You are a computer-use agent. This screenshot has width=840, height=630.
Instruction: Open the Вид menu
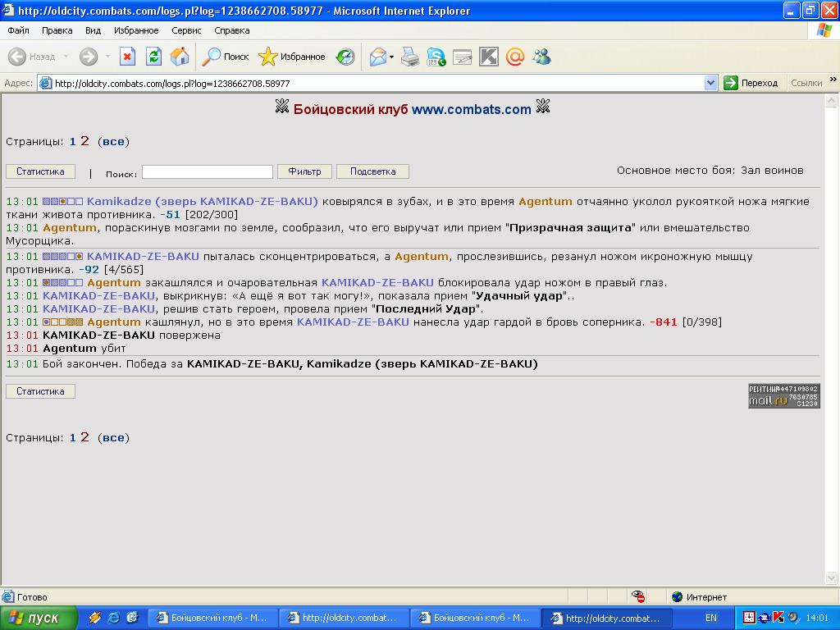(x=94, y=30)
